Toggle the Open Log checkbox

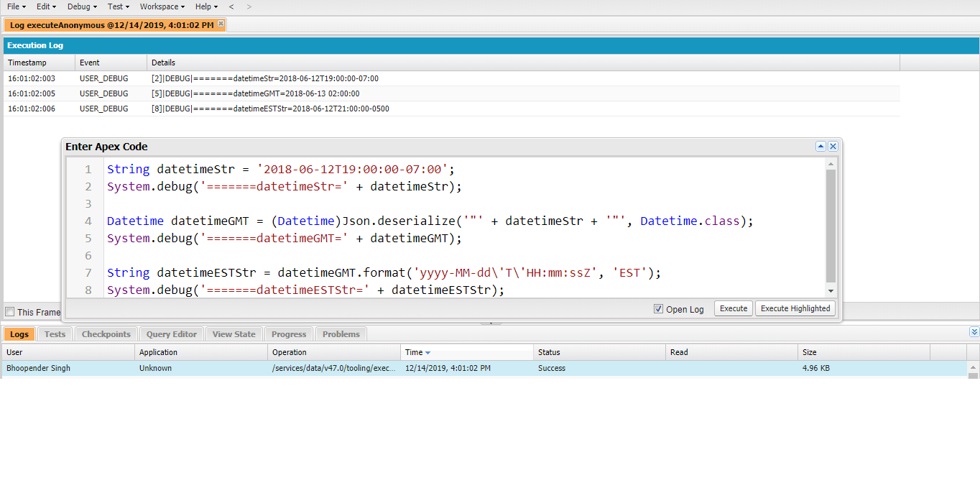point(658,309)
